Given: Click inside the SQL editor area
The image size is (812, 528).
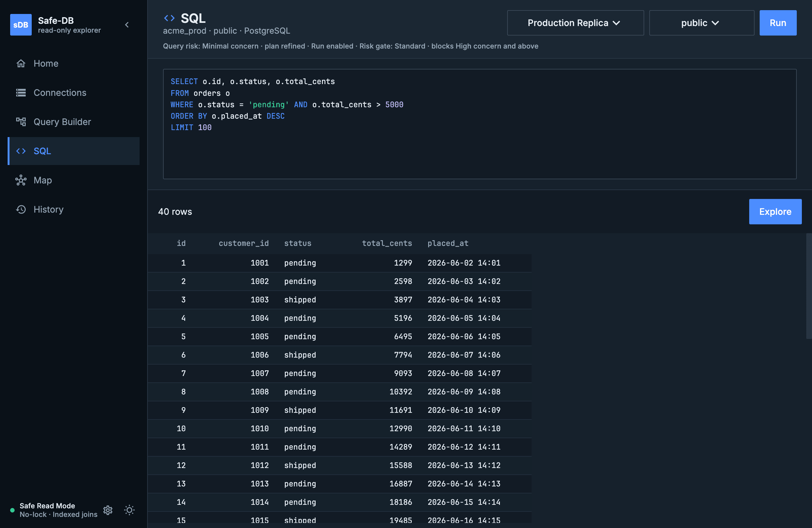Looking at the screenshot, I should (x=480, y=124).
